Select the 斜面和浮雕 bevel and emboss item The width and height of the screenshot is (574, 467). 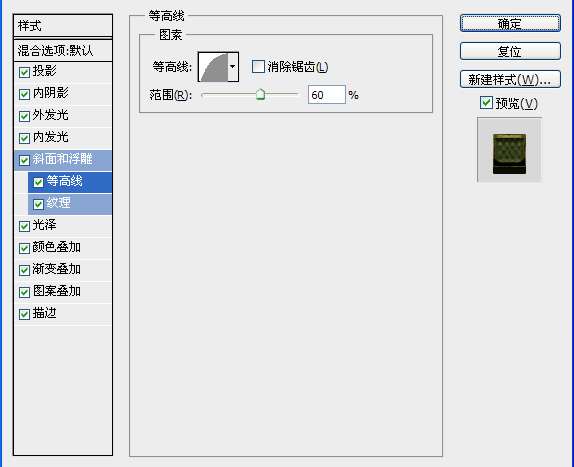pos(63,160)
